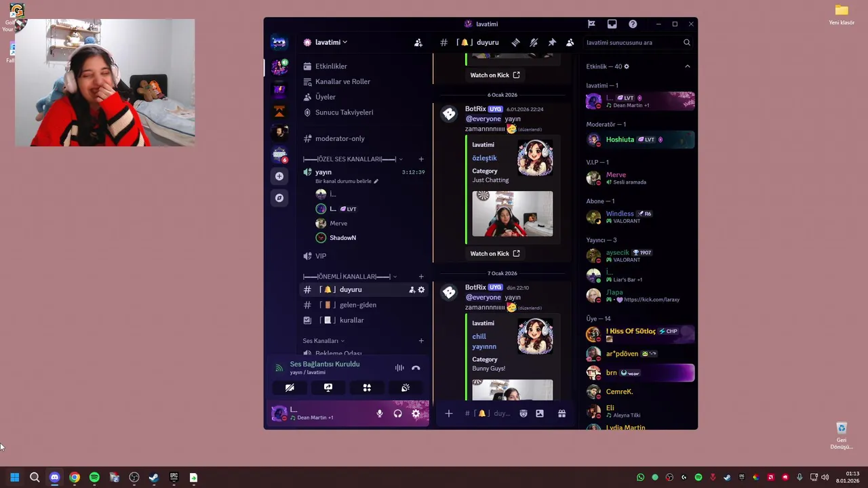Open gift icon in message bar
Screen dimensions: 868x488
(562, 413)
